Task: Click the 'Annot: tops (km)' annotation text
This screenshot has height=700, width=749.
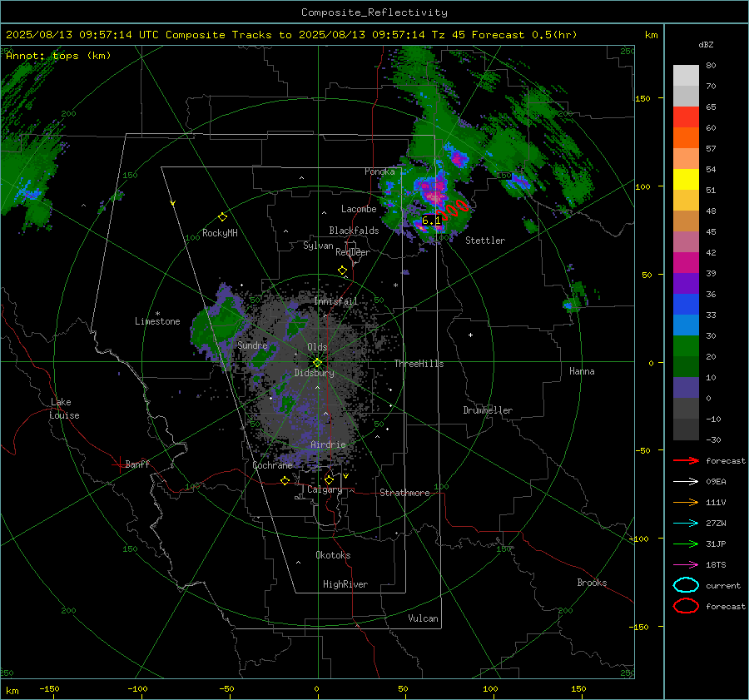Action: (x=58, y=56)
